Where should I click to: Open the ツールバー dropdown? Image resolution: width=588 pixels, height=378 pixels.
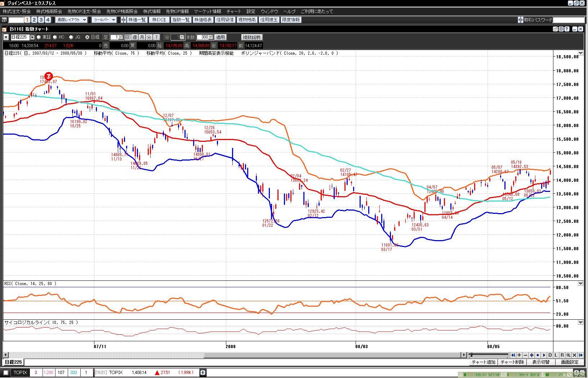click(x=104, y=20)
